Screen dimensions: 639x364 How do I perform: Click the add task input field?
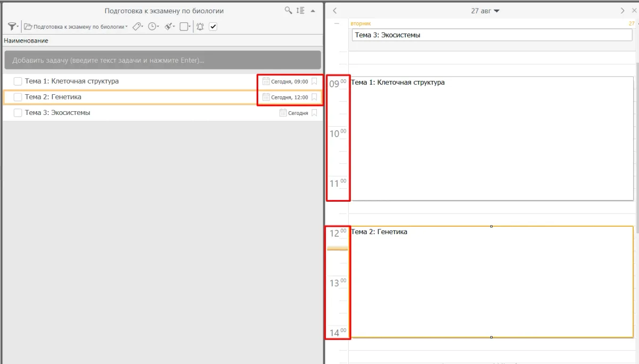coord(162,60)
